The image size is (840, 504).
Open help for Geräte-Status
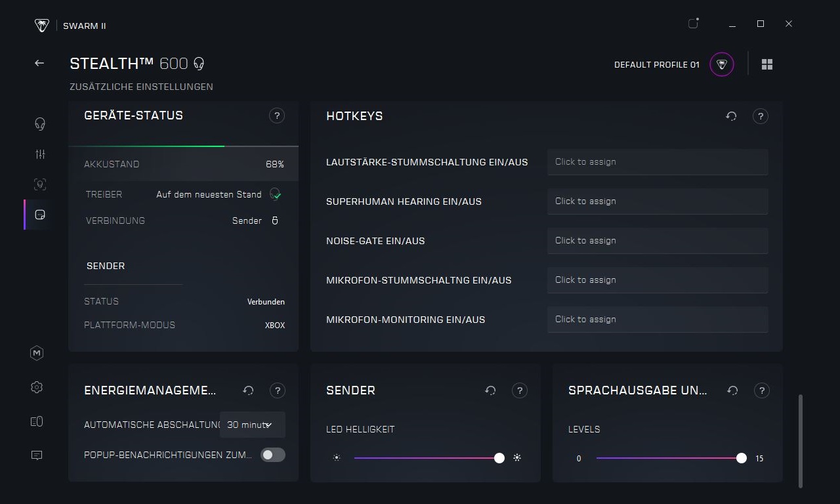277,115
